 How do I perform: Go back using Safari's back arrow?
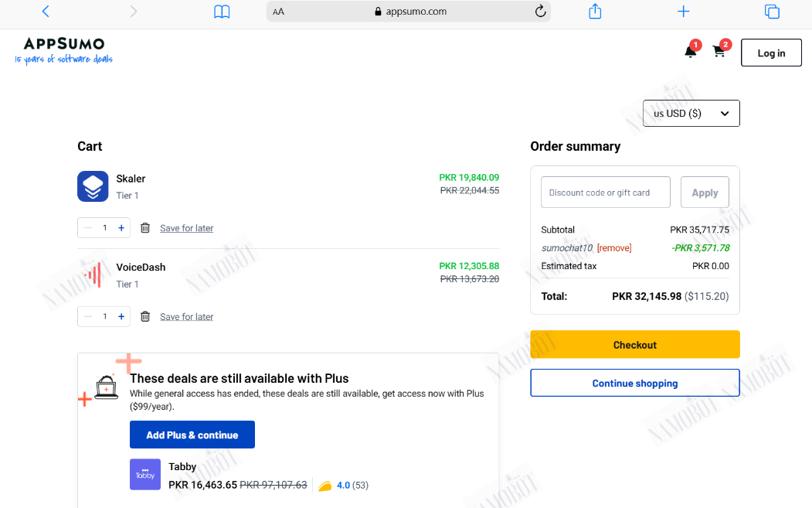[46, 12]
